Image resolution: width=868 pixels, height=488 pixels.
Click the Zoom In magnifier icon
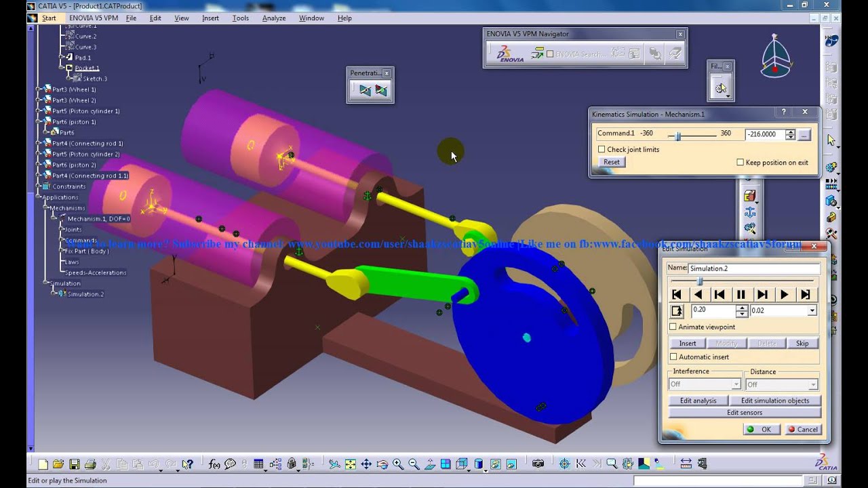(398, 464)
